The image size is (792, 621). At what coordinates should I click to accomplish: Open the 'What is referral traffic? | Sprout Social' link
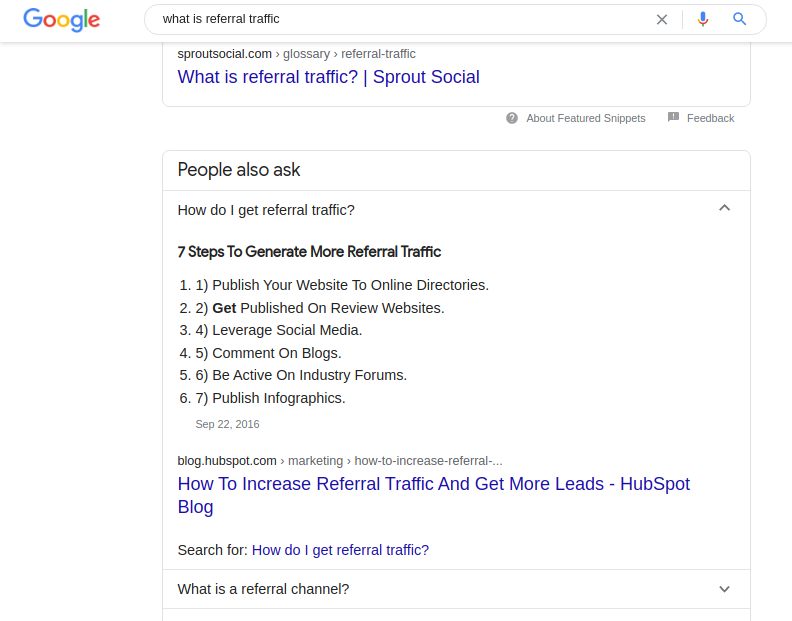click(328, 77)
